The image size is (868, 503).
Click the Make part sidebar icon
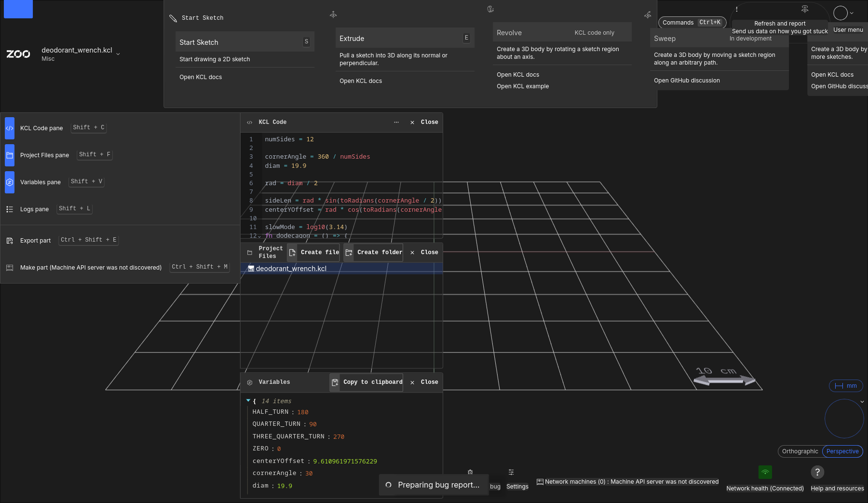tap(10, 268)
